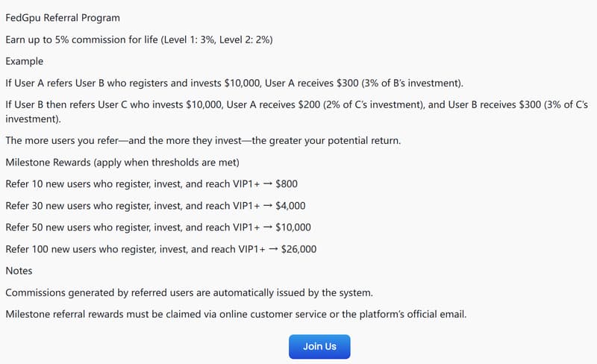Image resolution: width=597 pixels, height=364 pixels.
Task: Click the arrow symbol before $800
Action: tap(268, 184)
